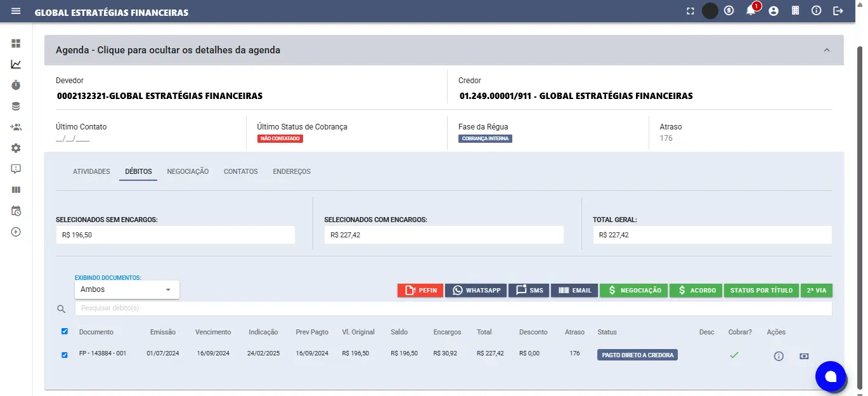
Task: Click the payment money icon in row actions
Action: click(x=804, y=356)
